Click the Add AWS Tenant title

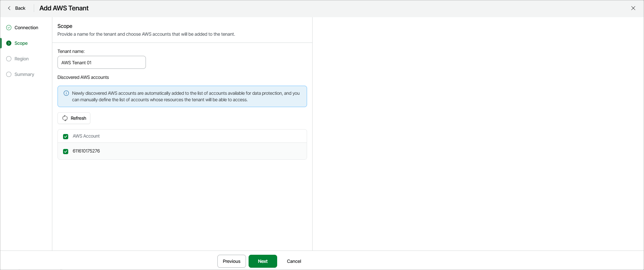pos(64,8)
